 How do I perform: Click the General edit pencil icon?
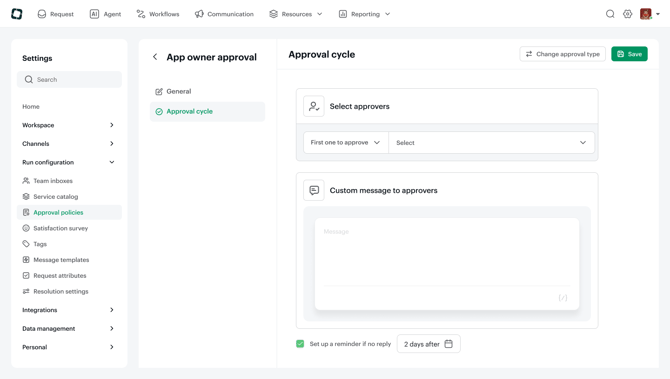pyautogui.click(x=159, y=91)
